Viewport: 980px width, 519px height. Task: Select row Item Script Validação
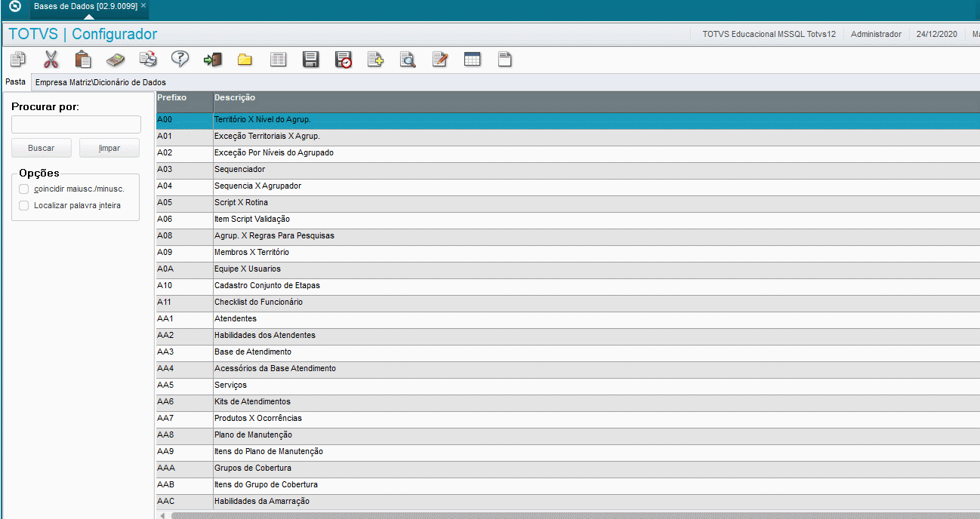[568, 220]
